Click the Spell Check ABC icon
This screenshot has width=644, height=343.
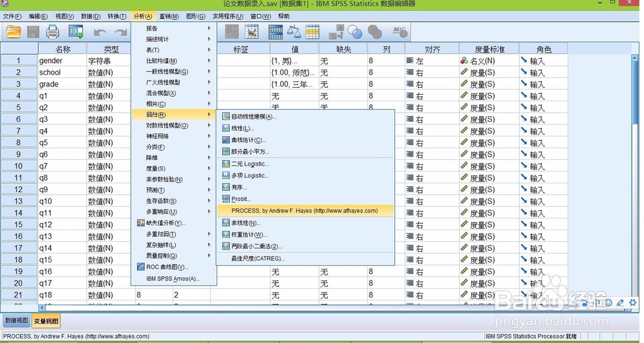point(400,32)
